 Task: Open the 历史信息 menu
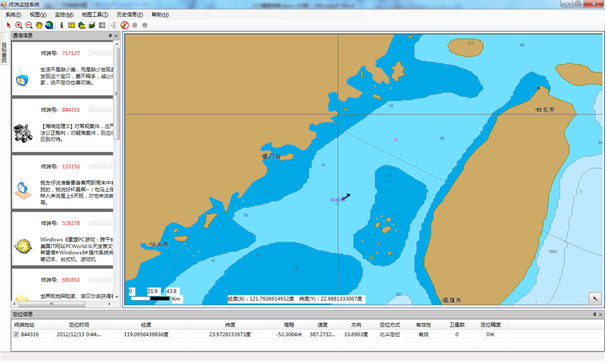tap(129, 15)
